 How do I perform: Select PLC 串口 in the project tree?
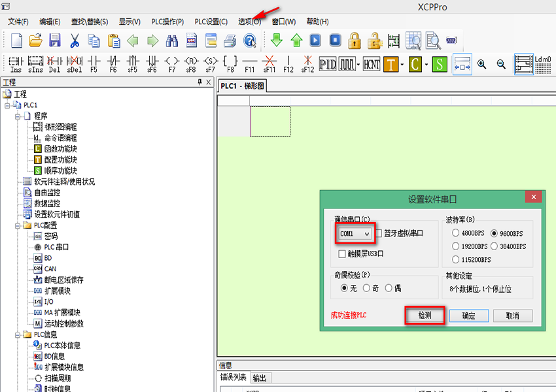[x=56, y=247]
